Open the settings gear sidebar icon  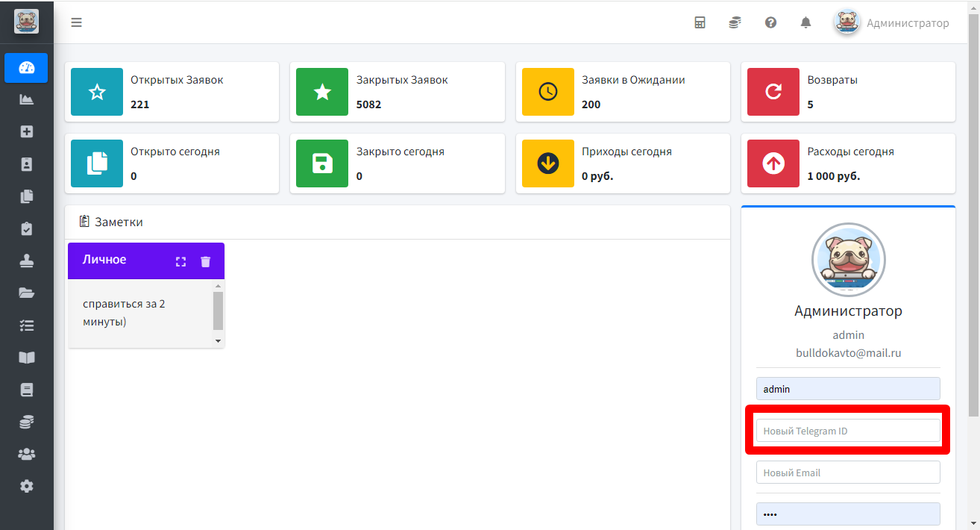(x=27, y=486)
